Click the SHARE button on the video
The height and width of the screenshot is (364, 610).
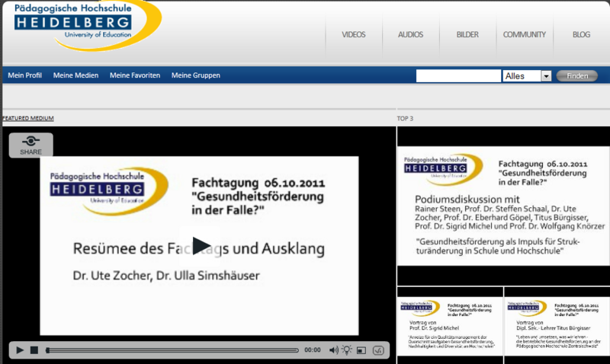[x=30, y=145]
